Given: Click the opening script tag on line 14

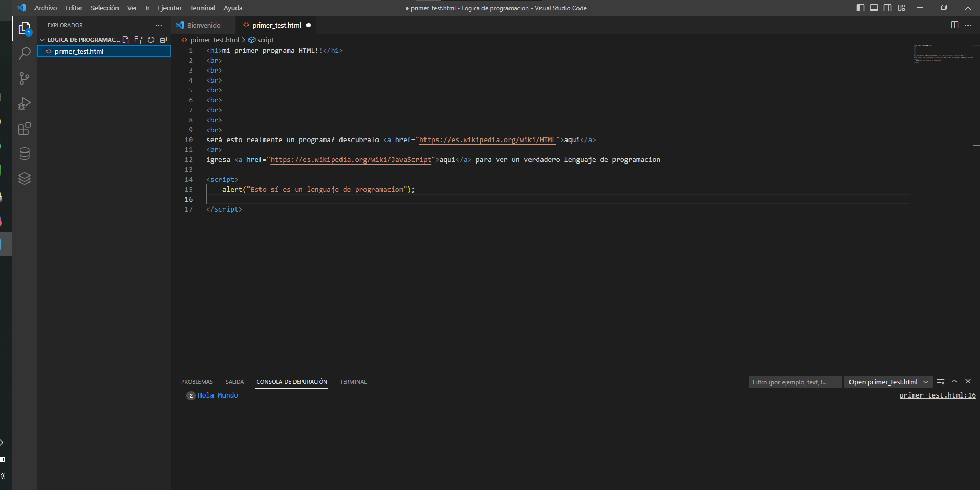Looking at the screenshot, I should [x=222, y=179].
